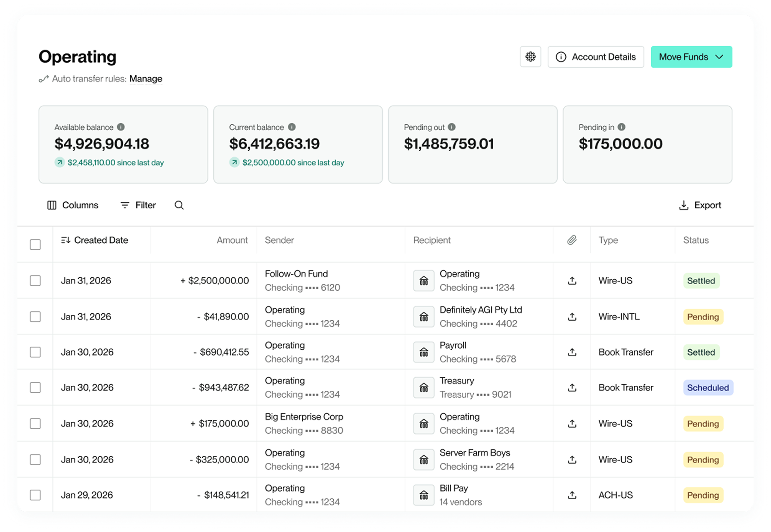
Task: Click green trend arrow under Available balance
Action: (60, 162)
